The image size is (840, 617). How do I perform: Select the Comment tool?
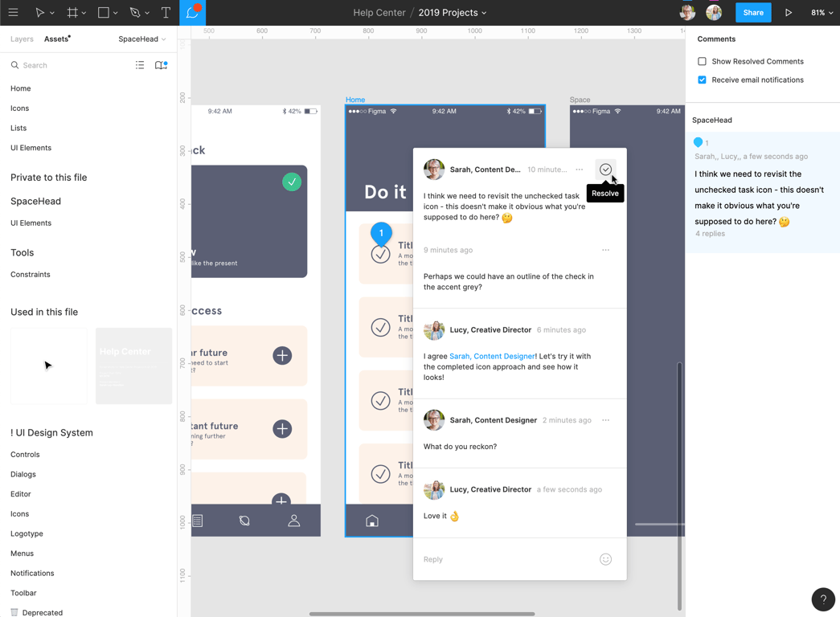[193, 13]
